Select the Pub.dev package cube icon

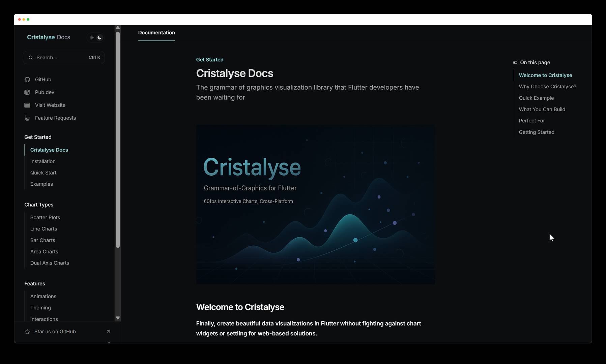[27, 92]
